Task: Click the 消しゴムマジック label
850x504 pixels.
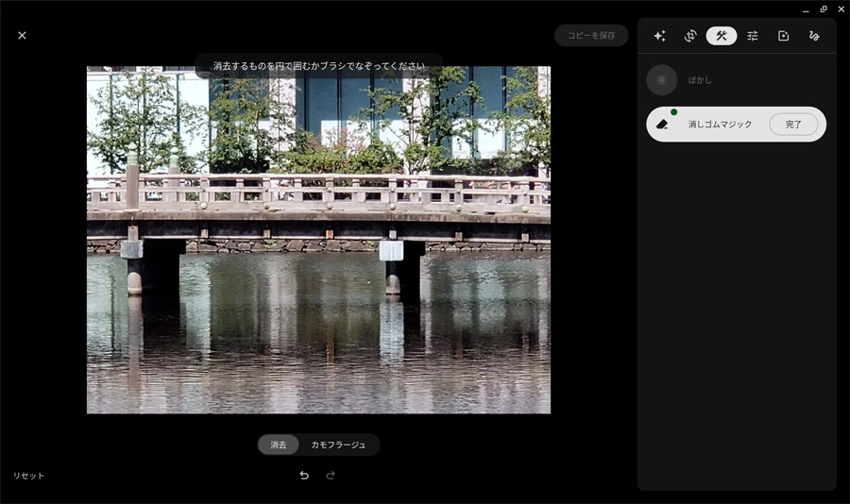Action: [x=720, y=124]
